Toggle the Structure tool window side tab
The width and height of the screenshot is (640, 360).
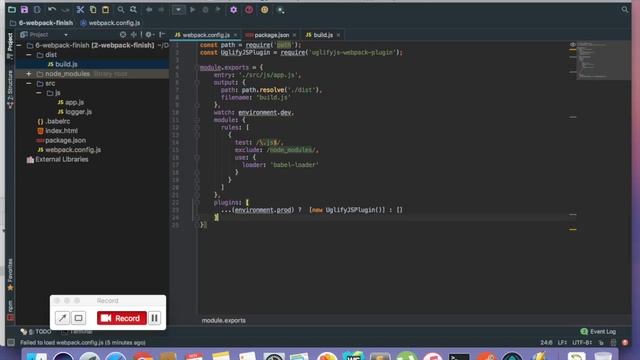(10, 89)
